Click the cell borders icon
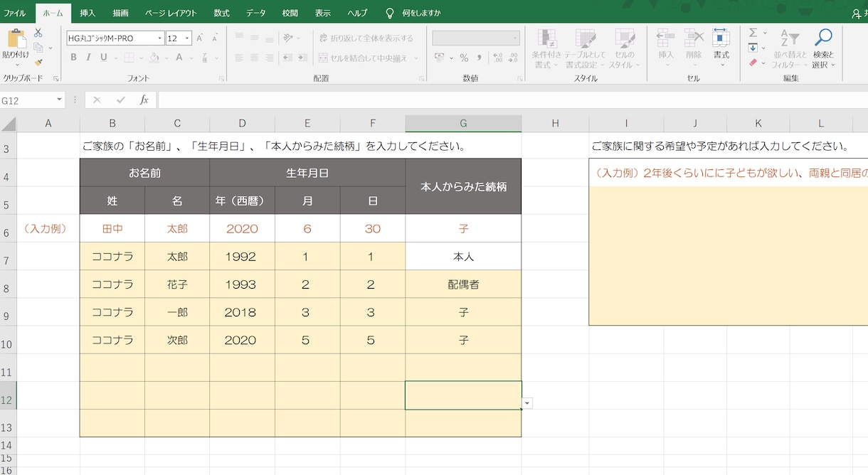Image resolution: width=868 pixels, height=475 pixels. (x=129, y=58)
